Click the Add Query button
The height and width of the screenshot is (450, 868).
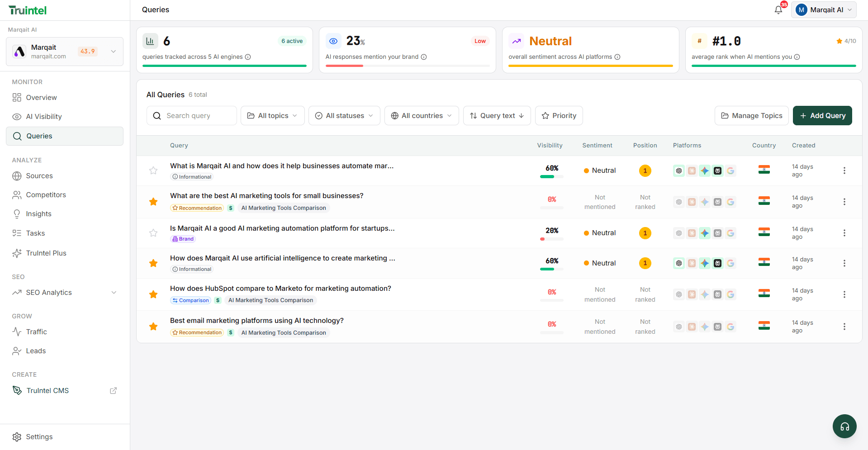click(x=822, y=116)
